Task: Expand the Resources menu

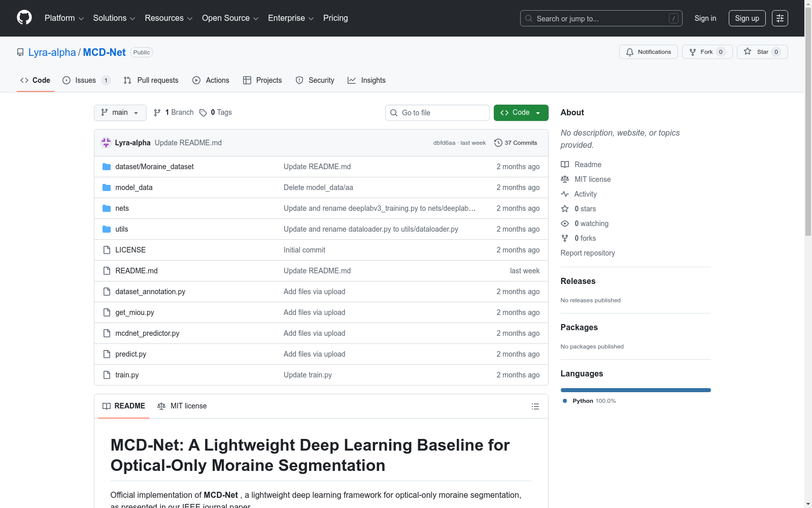Action: click(x=168, y=18)
